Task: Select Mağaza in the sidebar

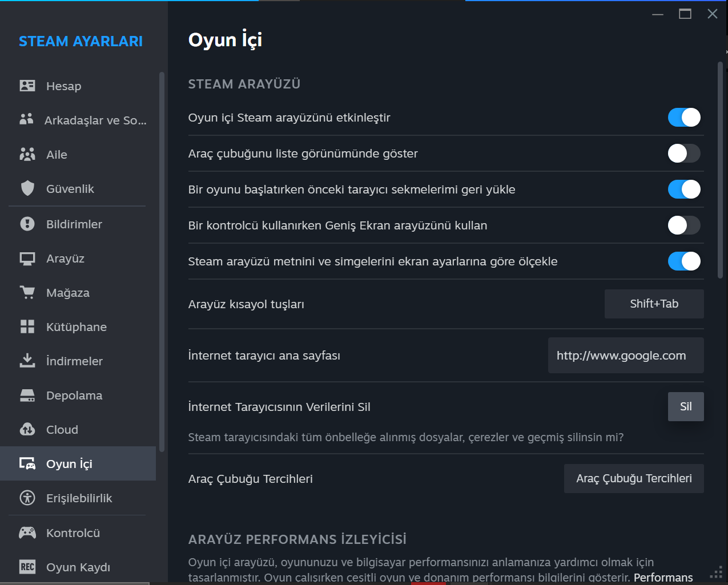Action: tap(78, 293)
